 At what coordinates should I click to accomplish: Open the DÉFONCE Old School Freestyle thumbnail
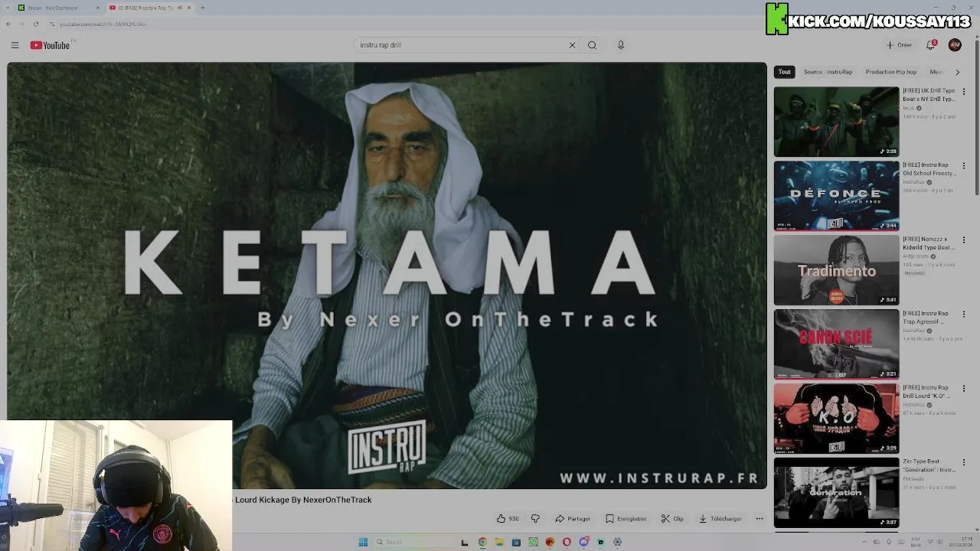click(836, 196)
